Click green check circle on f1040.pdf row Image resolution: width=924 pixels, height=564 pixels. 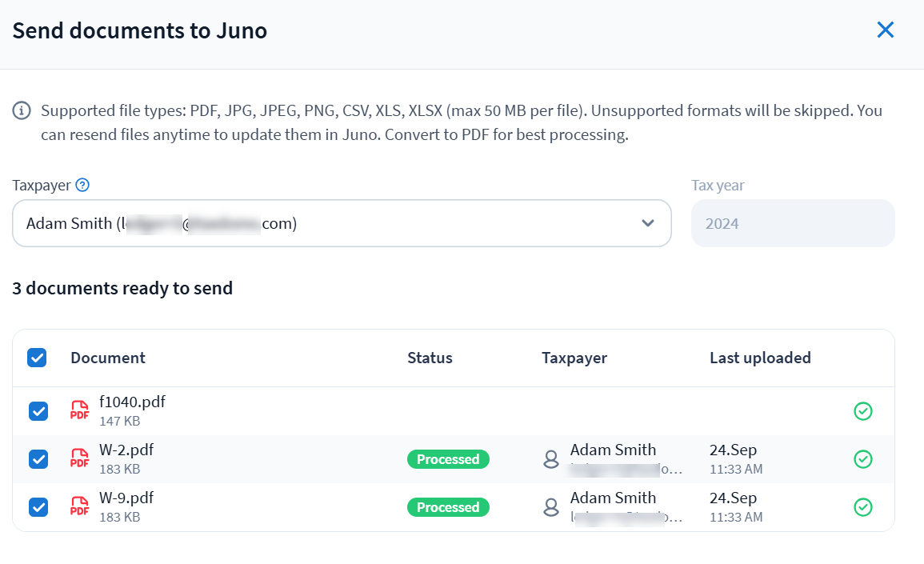[x=862, y=411]
